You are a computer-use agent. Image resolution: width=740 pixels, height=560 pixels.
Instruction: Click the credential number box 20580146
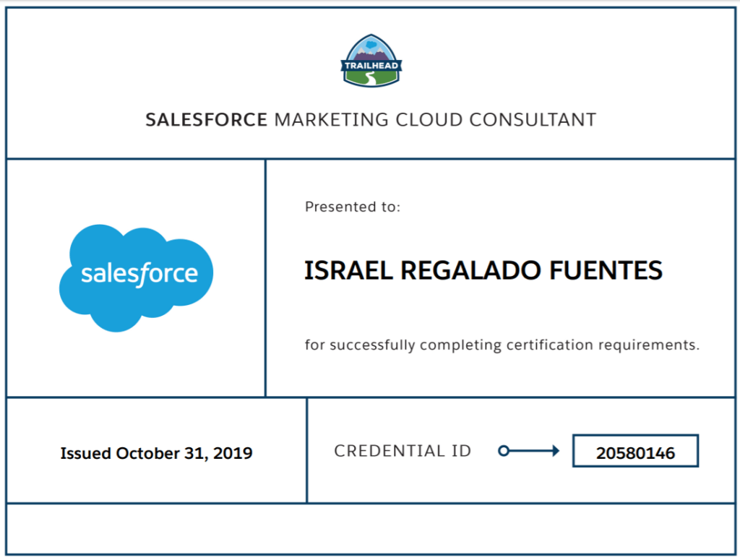point(635,451)
